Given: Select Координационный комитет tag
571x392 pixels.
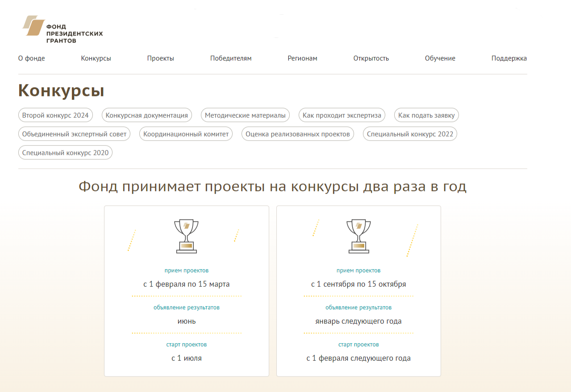Looking at the screenshot, I should [186, 134].
